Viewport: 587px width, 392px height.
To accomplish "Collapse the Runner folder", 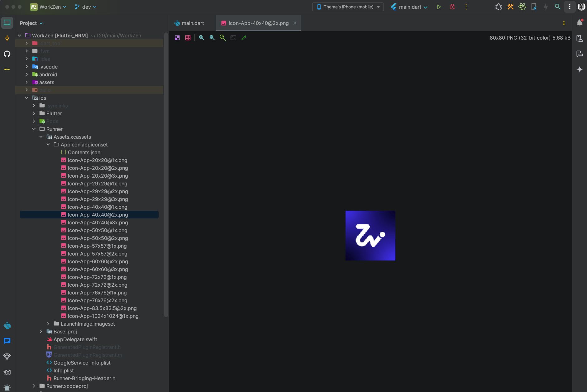I will 34,129.
